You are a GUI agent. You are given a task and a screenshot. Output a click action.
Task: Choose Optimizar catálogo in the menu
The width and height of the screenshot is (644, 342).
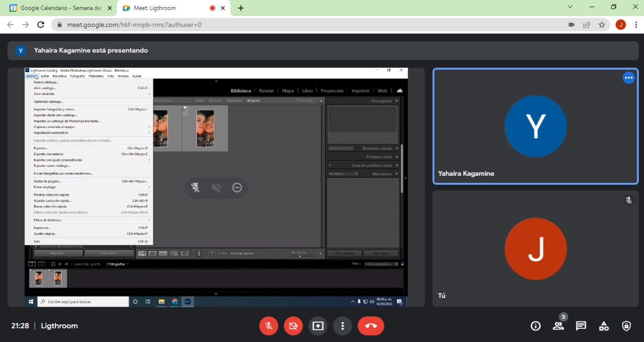click(x=89, y=101)
